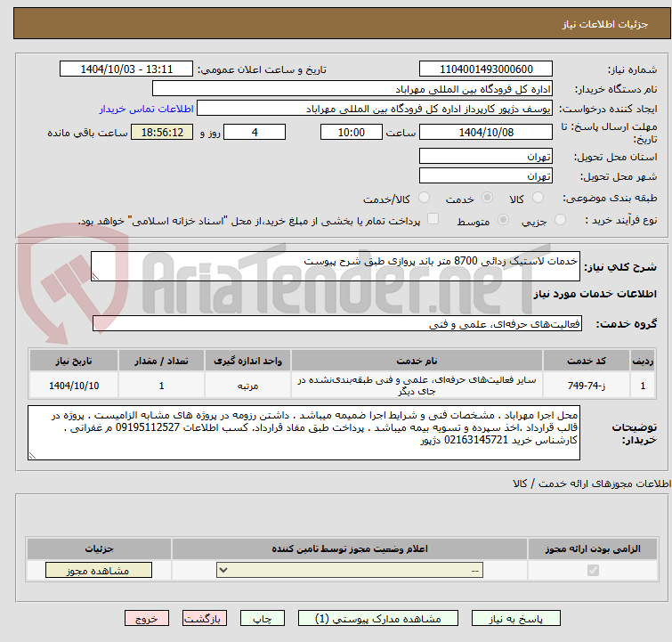Select the کالا/خدمت radio button

tap(424, 198)
